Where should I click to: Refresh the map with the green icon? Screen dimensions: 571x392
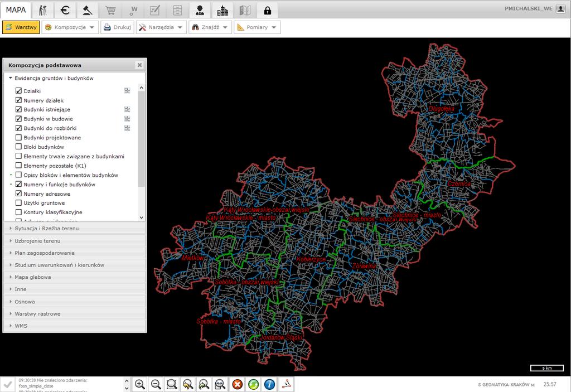click(x=254, y=384)
